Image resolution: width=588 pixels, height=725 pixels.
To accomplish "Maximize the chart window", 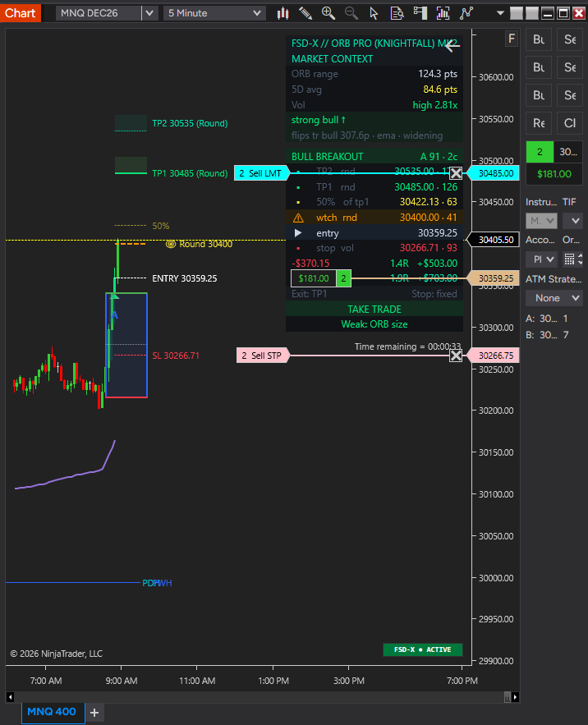I will [x=563, y=13].
